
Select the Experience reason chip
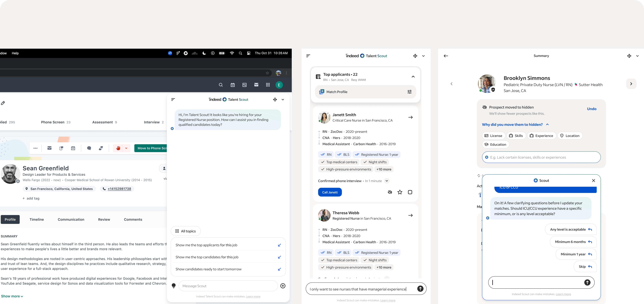click(542, 136)
